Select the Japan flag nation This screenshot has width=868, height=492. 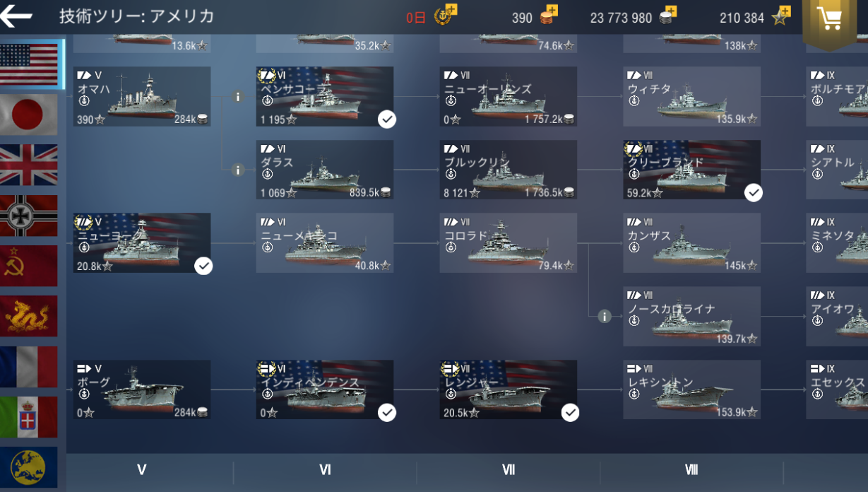[29, 115]
